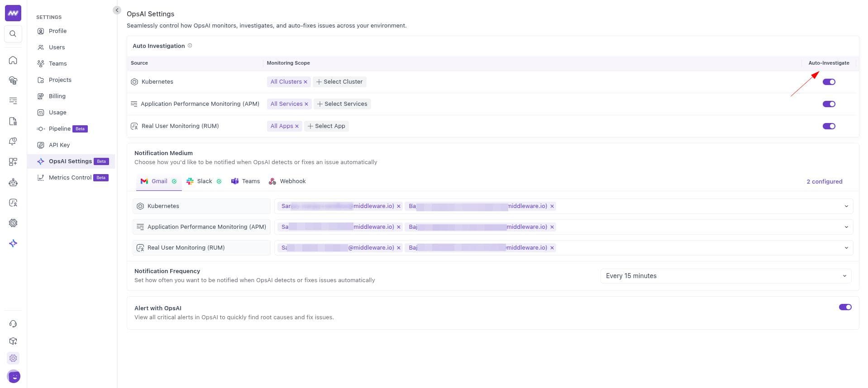Open the document report icon in left rail
The image size is (868, 388).
[x=13, y=121]
